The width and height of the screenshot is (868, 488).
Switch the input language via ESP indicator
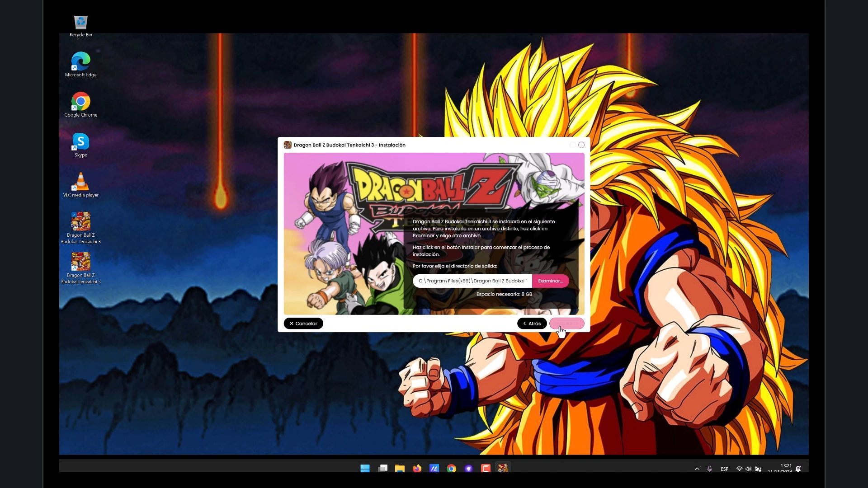[x=725, y=469]
